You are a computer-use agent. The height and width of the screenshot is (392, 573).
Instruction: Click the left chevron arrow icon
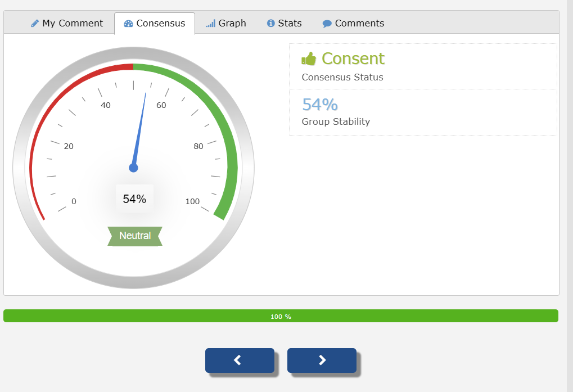click(x=237, y=360)
